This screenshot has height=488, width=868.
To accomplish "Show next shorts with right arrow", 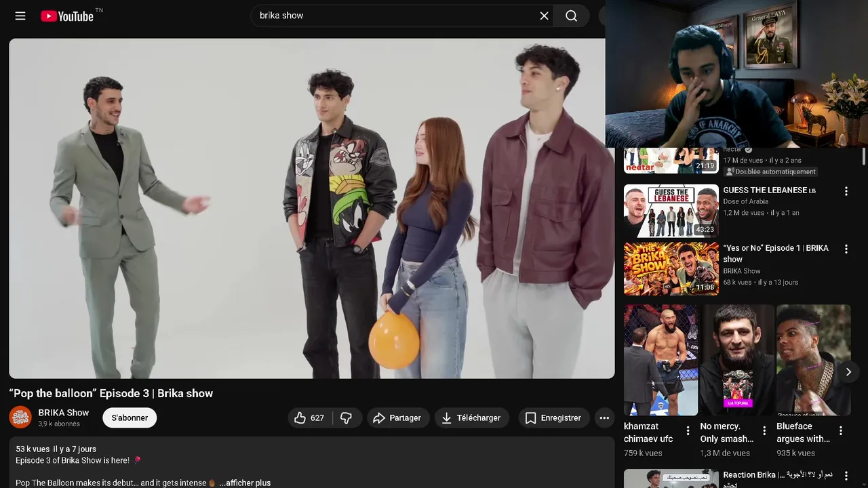I will [848, 371].
